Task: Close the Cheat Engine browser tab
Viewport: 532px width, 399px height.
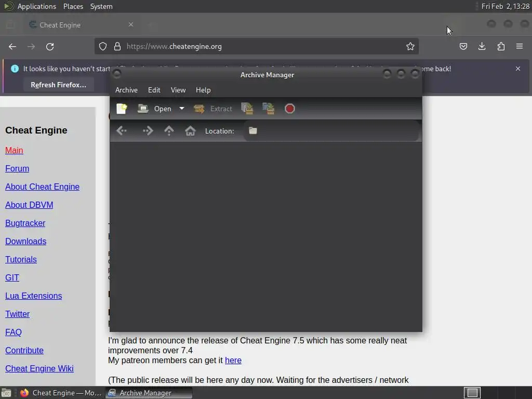Action: [131, 24]
